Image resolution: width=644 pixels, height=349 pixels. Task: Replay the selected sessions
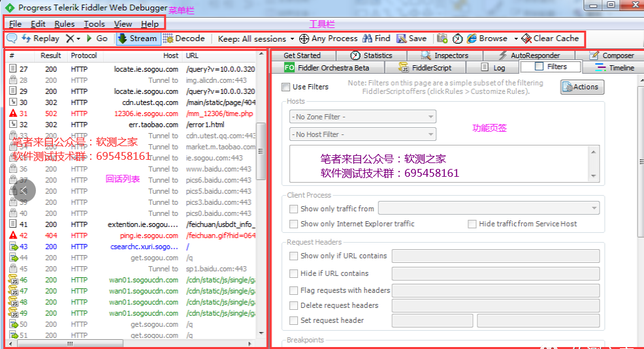tap(40, 38)
